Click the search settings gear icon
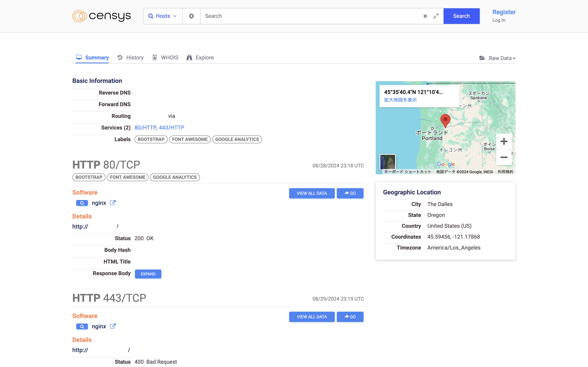This screenshot has width=588, height=367. pos(191,16)
